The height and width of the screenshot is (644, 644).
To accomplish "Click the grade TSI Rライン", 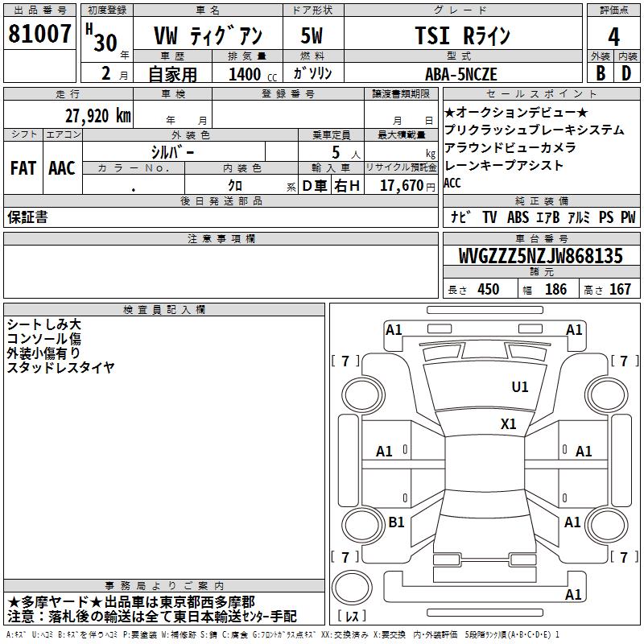I will [x=462, y=35].
